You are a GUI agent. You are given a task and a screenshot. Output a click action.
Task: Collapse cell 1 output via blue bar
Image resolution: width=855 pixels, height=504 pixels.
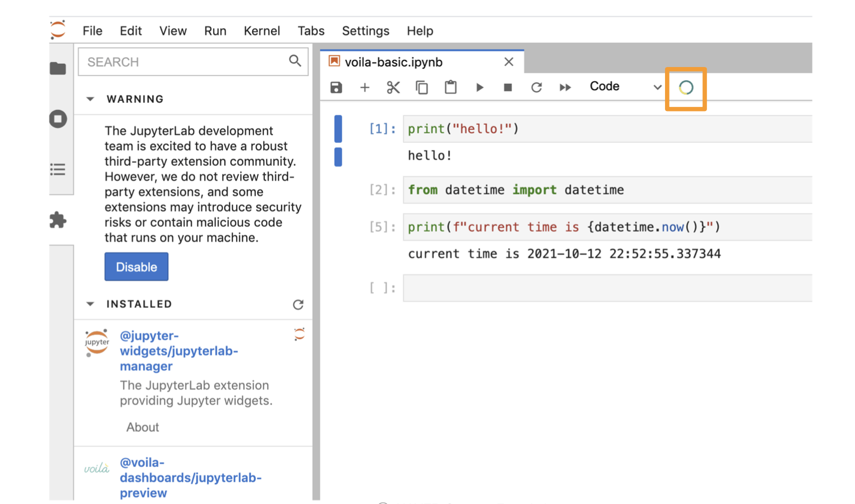pos(338,156)
